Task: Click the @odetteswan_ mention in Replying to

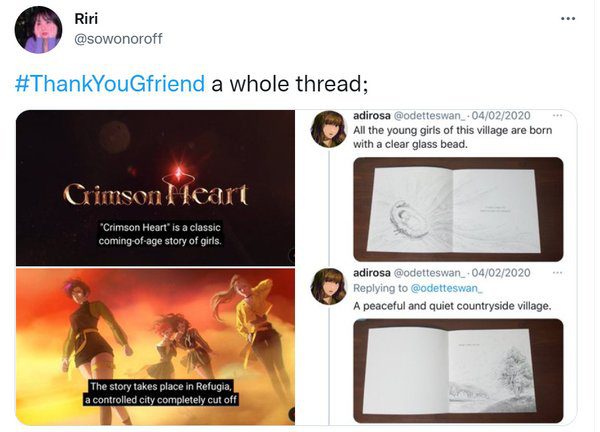Action: [x=447, y=288]
